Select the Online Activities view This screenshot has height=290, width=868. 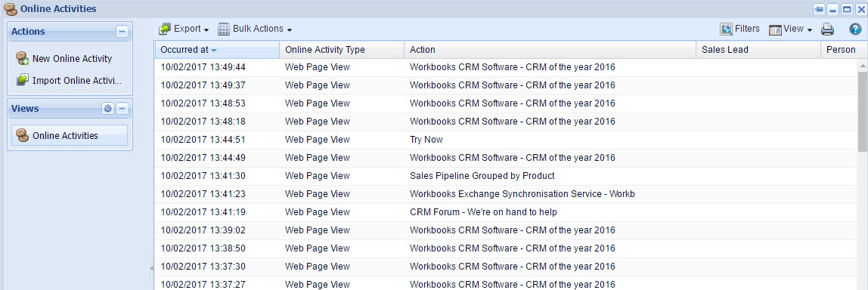pos(70,136)
